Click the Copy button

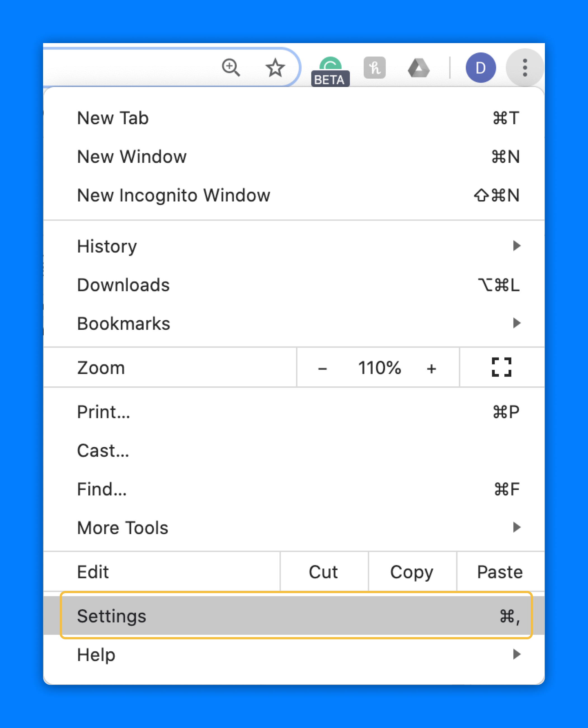point(411,572)
